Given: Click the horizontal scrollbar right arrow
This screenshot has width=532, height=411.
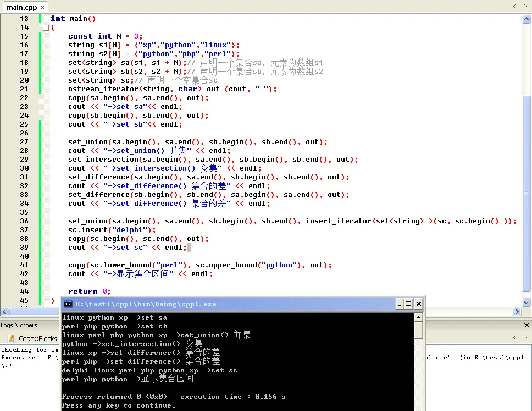Looking at the screenshot, I should [517, 311].
